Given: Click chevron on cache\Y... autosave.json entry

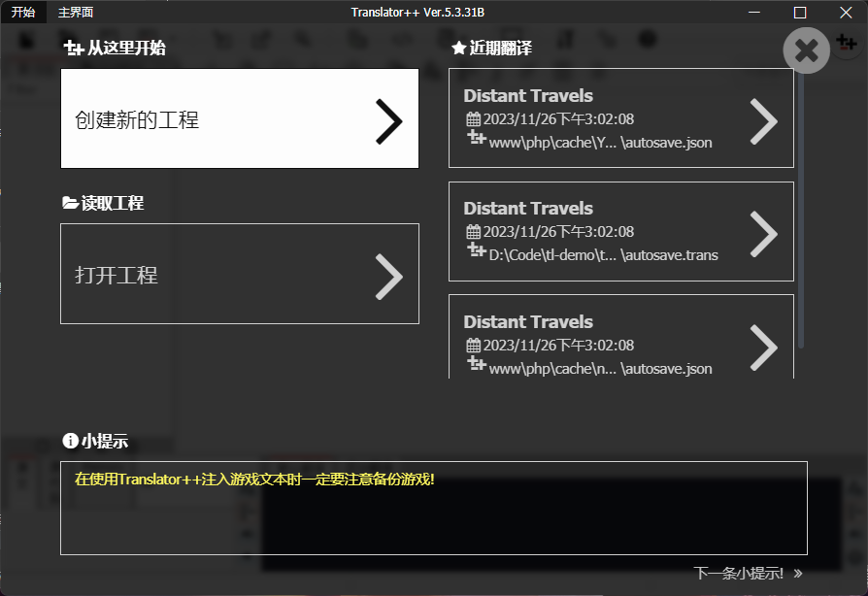Looking at the screenshot, I should point(764,121).
